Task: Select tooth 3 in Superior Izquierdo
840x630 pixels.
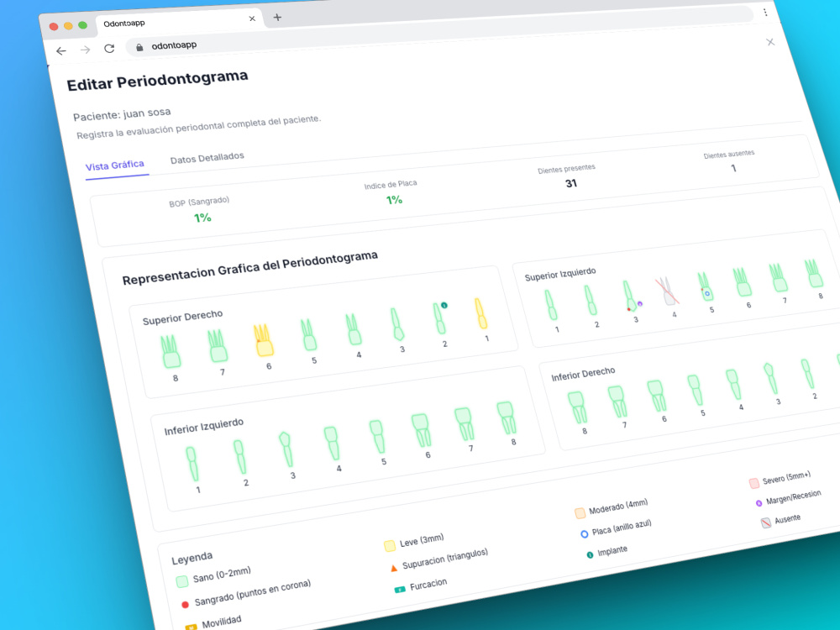Action: pos(631,296)
